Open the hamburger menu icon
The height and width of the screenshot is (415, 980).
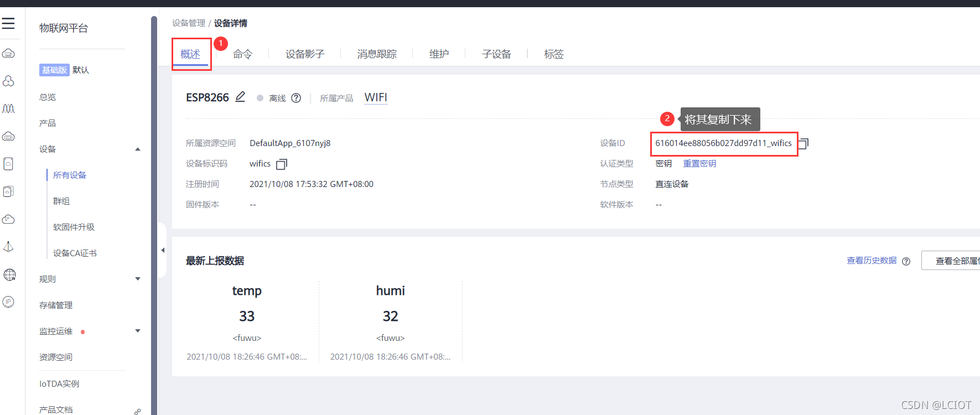pos(8,23)
